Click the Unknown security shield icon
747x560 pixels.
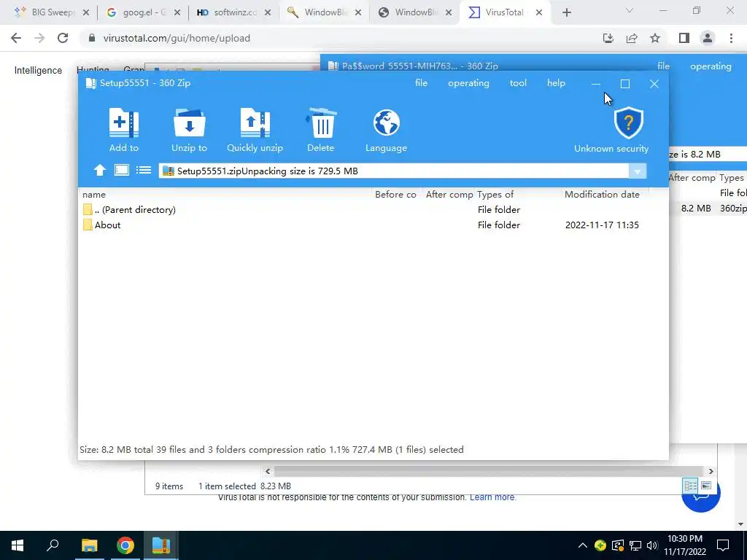(x=628, y=122)
